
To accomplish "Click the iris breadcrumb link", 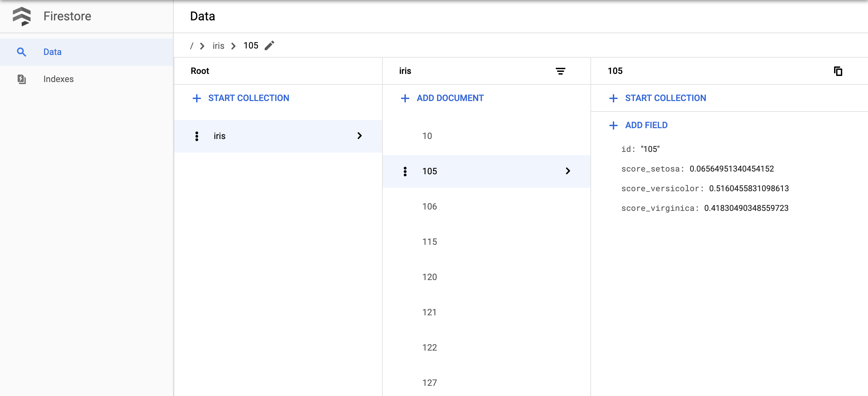I will coord(218,46).
